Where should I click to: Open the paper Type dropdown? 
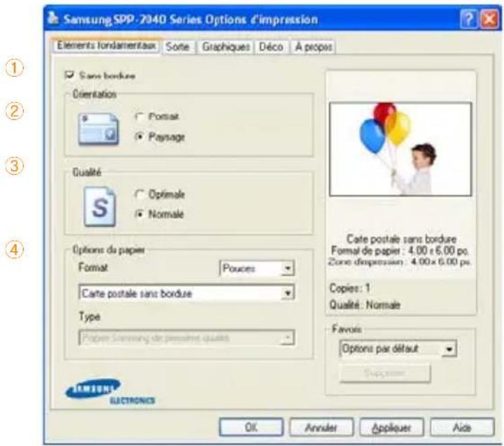click(187, 338)
